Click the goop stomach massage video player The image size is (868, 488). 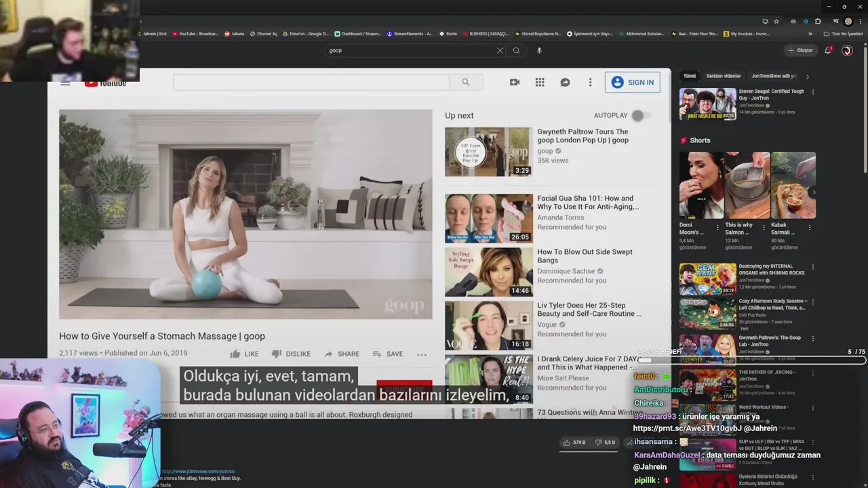[245, 214]
